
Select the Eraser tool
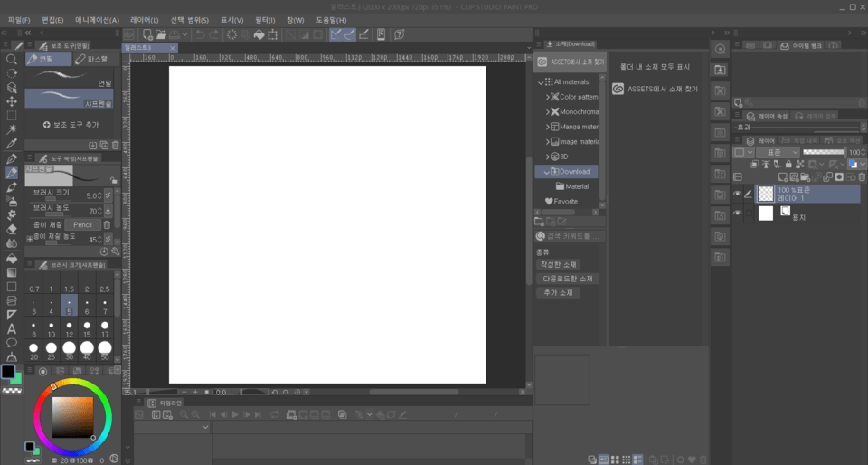pos(11,229)
